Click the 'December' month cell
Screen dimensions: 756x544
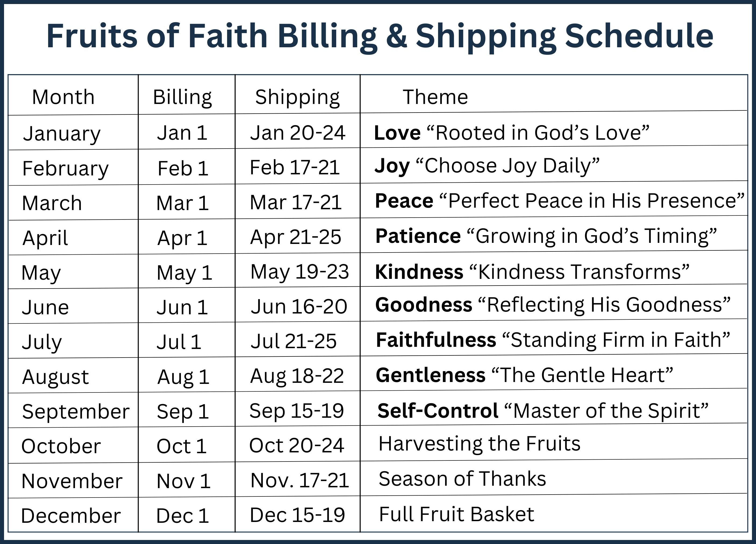[x=71, y=516]
